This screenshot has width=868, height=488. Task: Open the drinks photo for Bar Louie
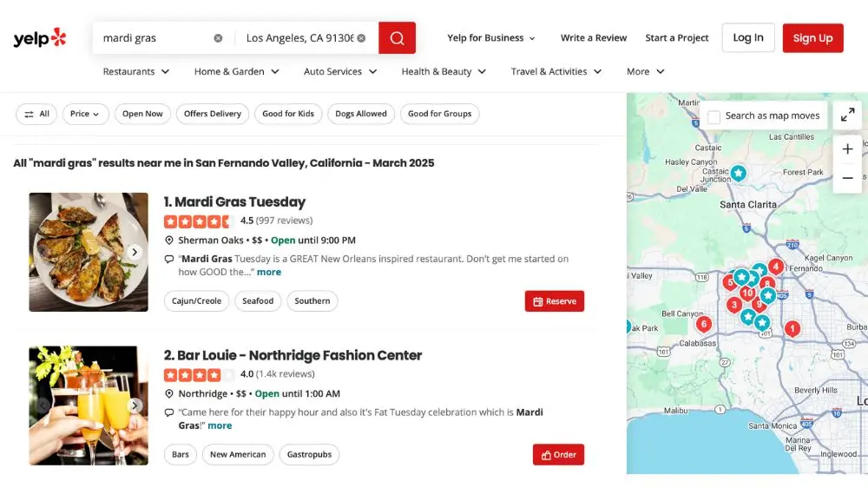tap(89, 406)
